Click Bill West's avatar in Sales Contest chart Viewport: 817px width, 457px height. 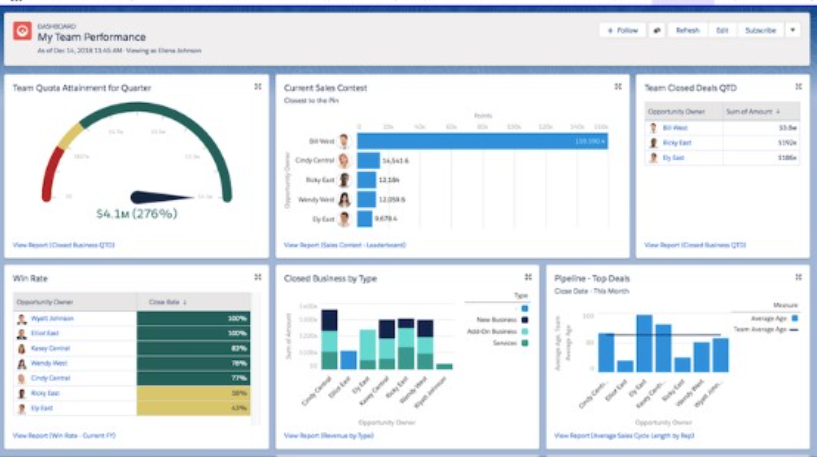click(343, 142)
